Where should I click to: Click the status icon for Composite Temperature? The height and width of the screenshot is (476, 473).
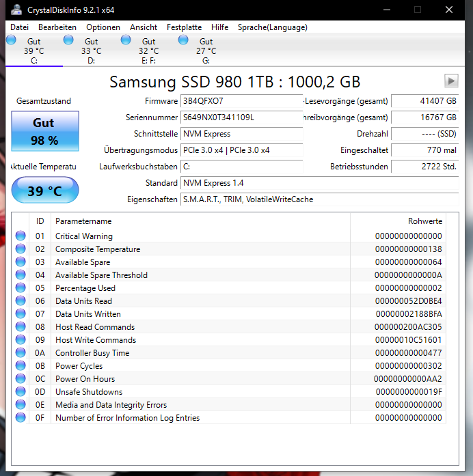tap(21, 249)
